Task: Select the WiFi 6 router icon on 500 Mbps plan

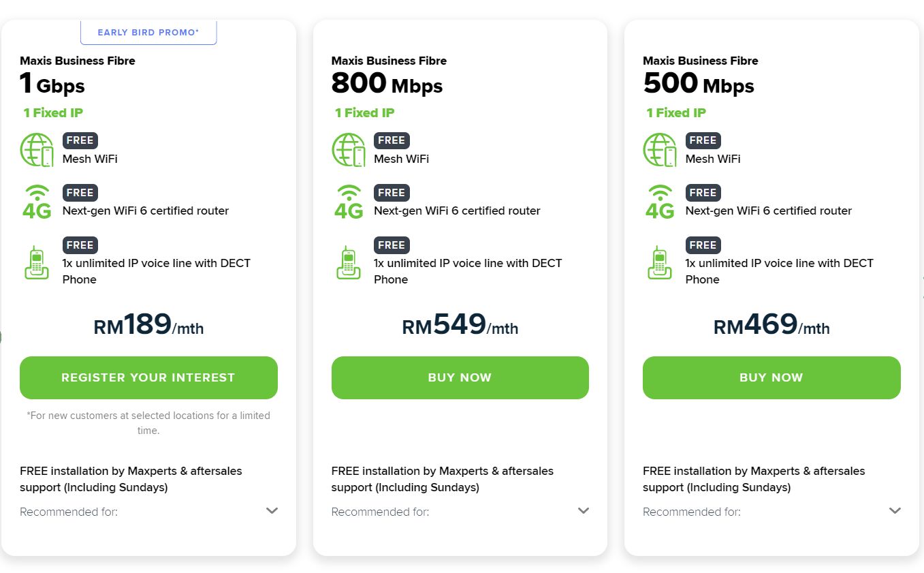Action: [659, 202]
